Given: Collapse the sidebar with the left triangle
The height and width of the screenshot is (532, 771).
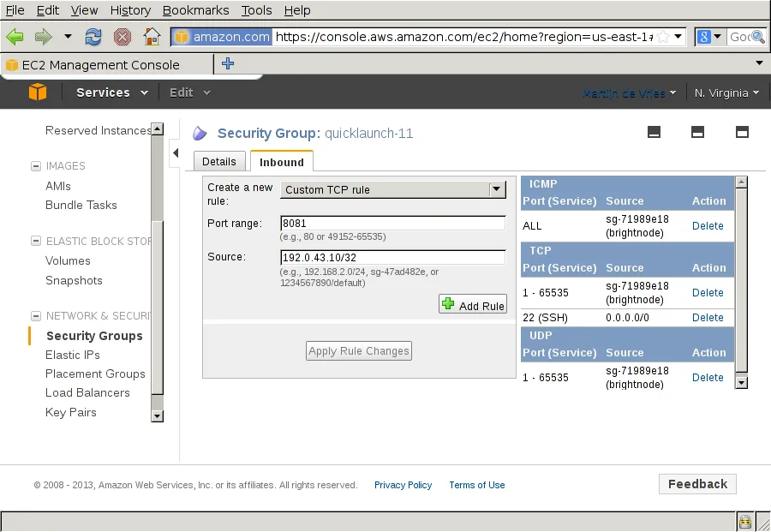Looking at the screenshot, I should pos(176,152).
